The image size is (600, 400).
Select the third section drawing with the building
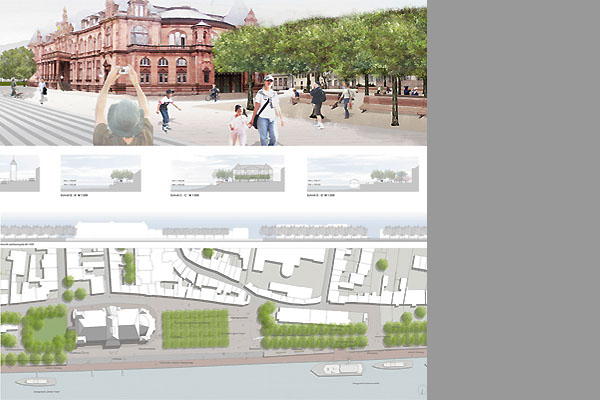227,173
